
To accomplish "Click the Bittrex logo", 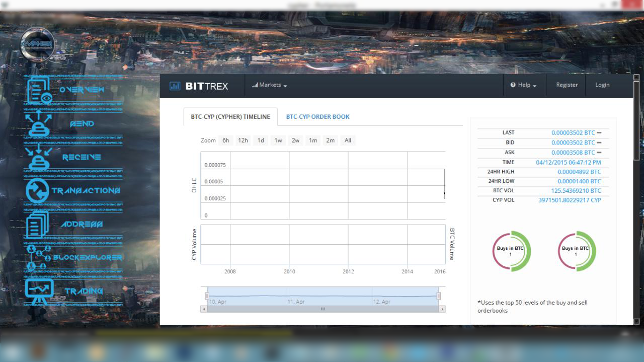I will click(199, 86).
